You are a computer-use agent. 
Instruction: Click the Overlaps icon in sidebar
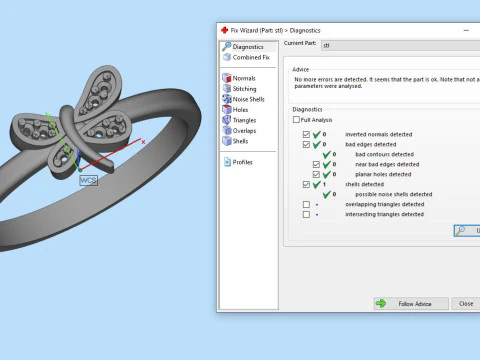pos(227,130)
